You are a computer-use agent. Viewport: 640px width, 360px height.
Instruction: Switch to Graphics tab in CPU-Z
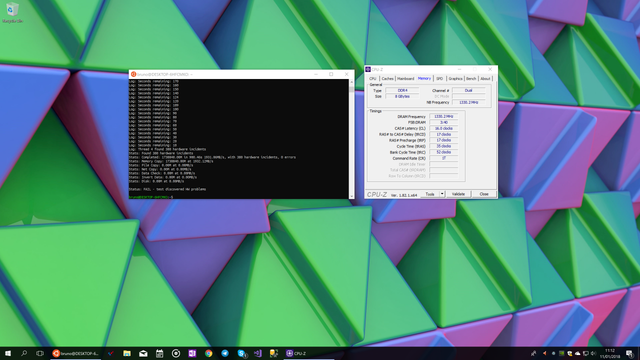point(455,78)
